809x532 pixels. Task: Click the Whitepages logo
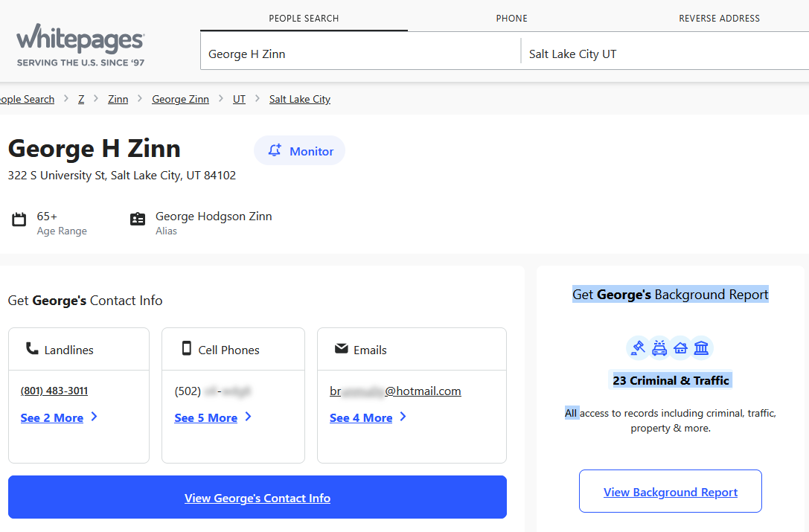(80, 45)
